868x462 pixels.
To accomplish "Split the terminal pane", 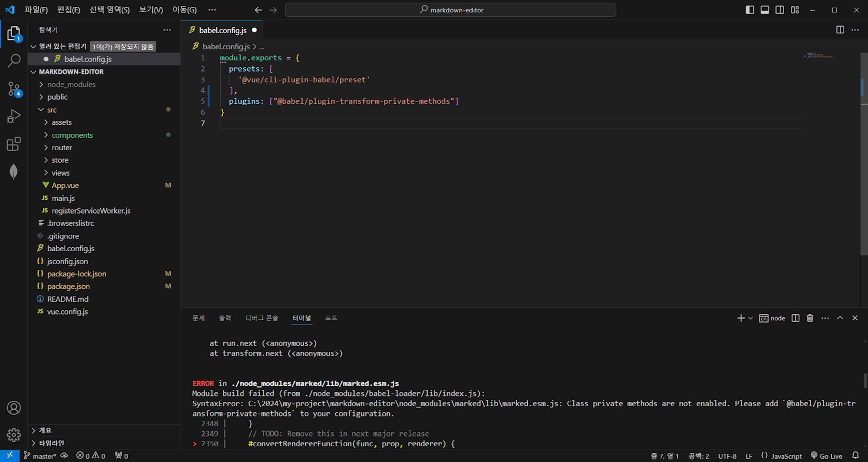I will (x=795, y=318).
